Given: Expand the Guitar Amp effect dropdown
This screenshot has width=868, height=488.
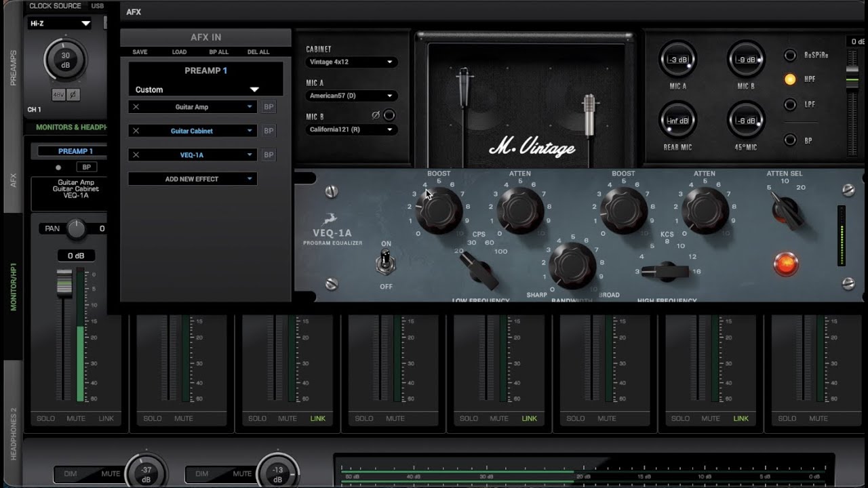Looking at the screenshot, I should coord(250,107).
